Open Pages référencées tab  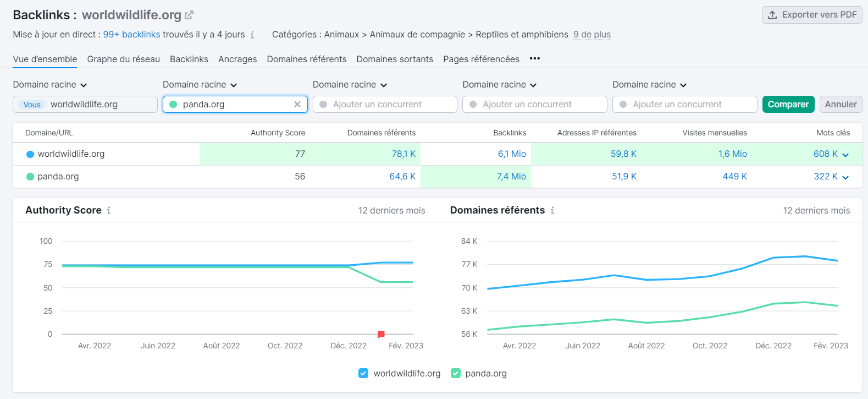[x=481, y=59]
